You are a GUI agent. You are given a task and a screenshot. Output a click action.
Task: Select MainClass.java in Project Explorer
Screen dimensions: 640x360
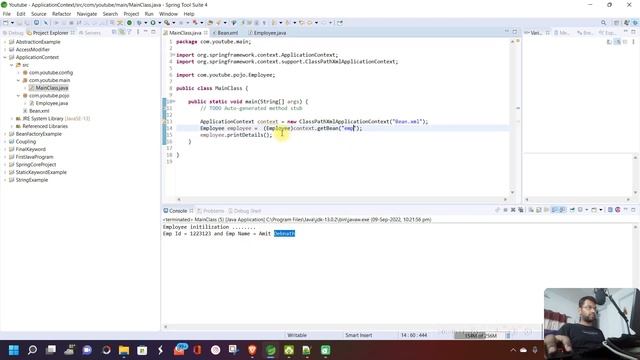51,88
